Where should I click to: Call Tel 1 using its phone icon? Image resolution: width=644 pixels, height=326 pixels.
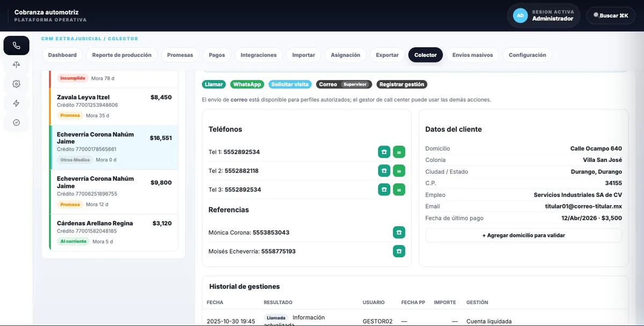(384, 152)
